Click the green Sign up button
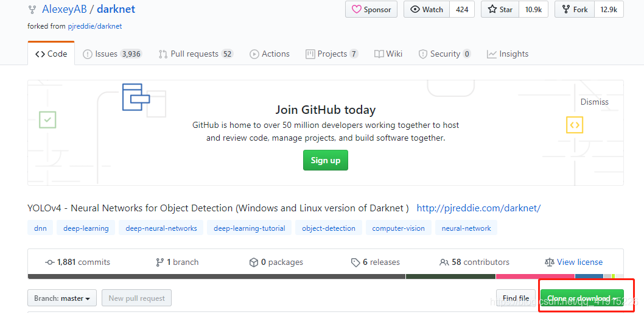Image resolution: width=644 pixels, height=313 pixels. click(x=325, y=160)
